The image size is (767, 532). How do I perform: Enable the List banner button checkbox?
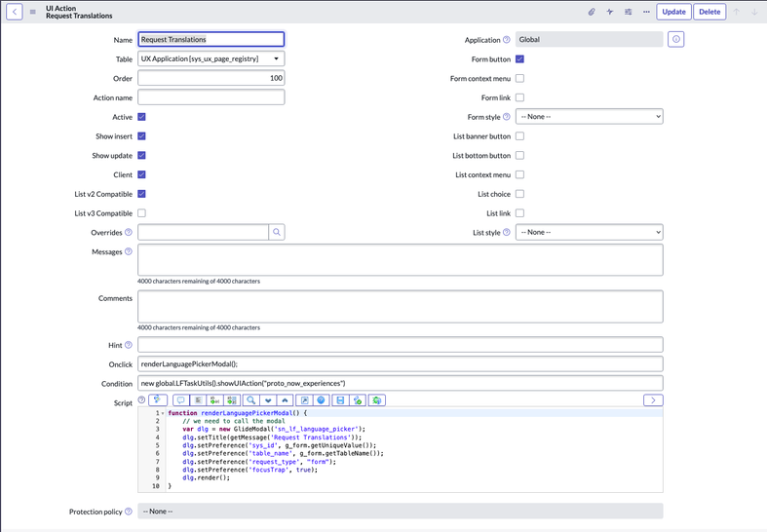[x=520, y=136]
